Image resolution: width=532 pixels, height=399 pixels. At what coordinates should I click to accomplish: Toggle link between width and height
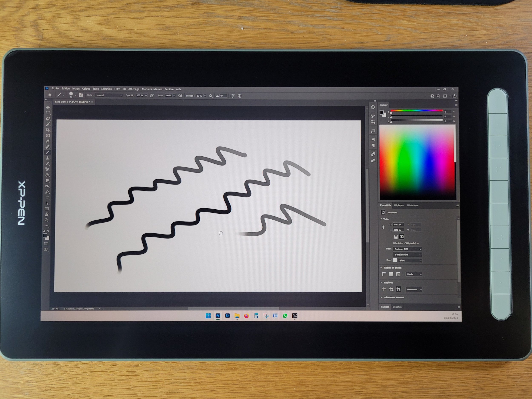(x=383, y=227)
